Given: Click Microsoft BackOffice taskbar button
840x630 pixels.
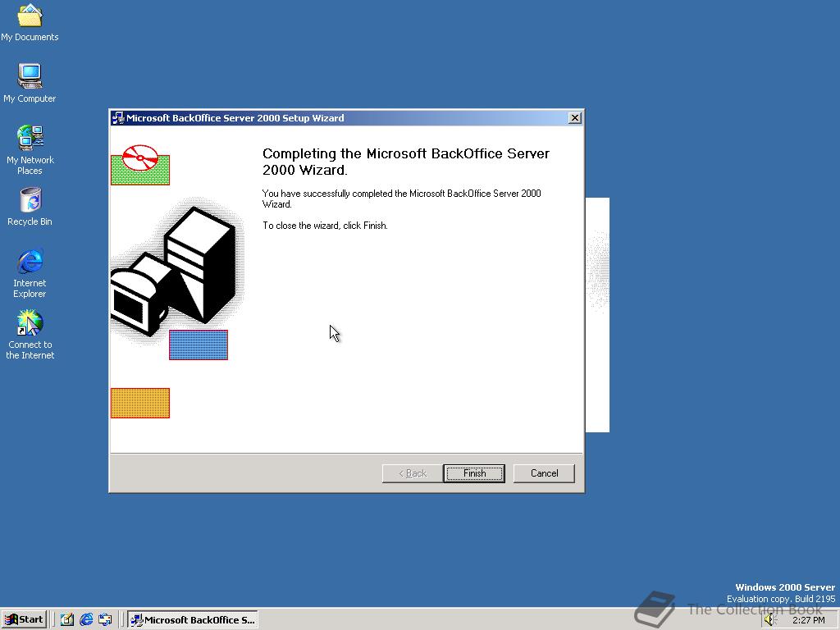Looking at the screenshot, I should pyautogui.click(x=193, y=620).
